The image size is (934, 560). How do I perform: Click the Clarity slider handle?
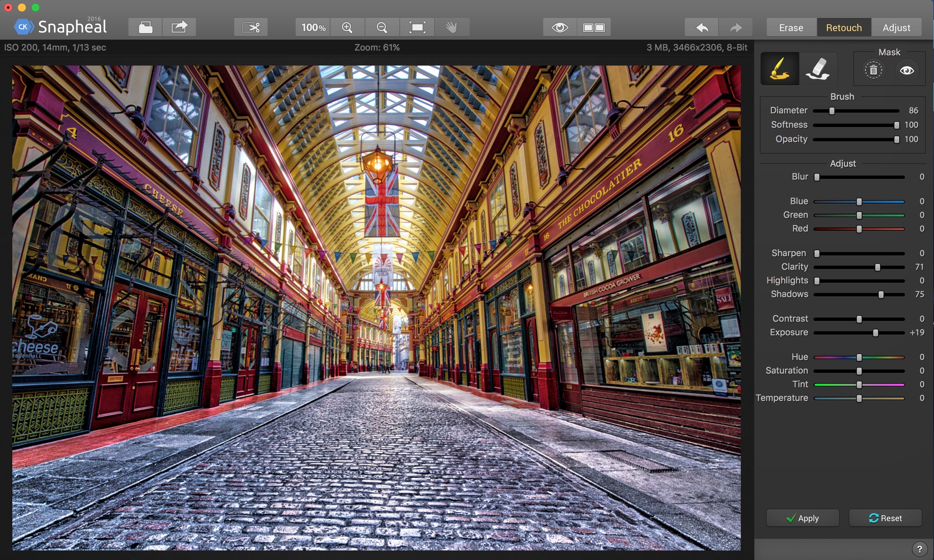point(878,267)
